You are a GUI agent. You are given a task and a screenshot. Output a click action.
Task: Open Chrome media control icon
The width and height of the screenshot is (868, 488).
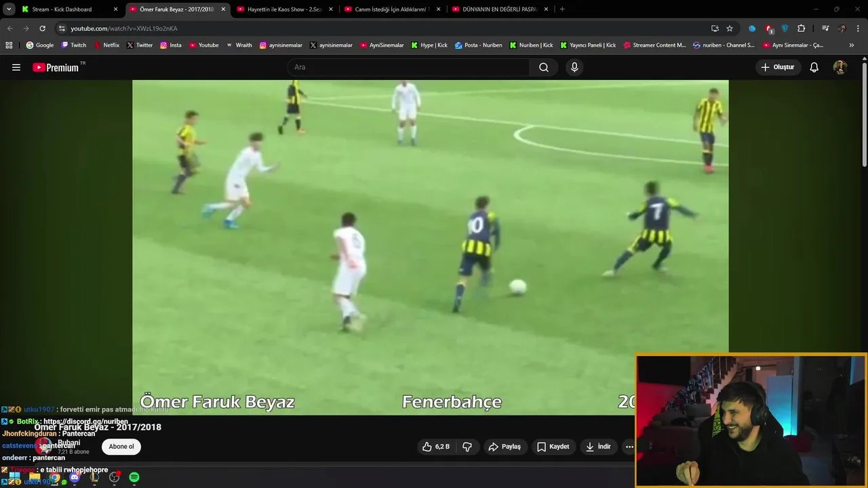coord(825,28)
